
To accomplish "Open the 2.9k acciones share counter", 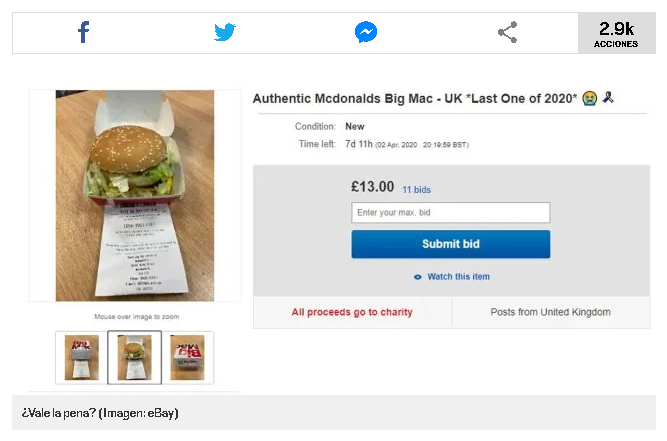I will tap(616, 33).
